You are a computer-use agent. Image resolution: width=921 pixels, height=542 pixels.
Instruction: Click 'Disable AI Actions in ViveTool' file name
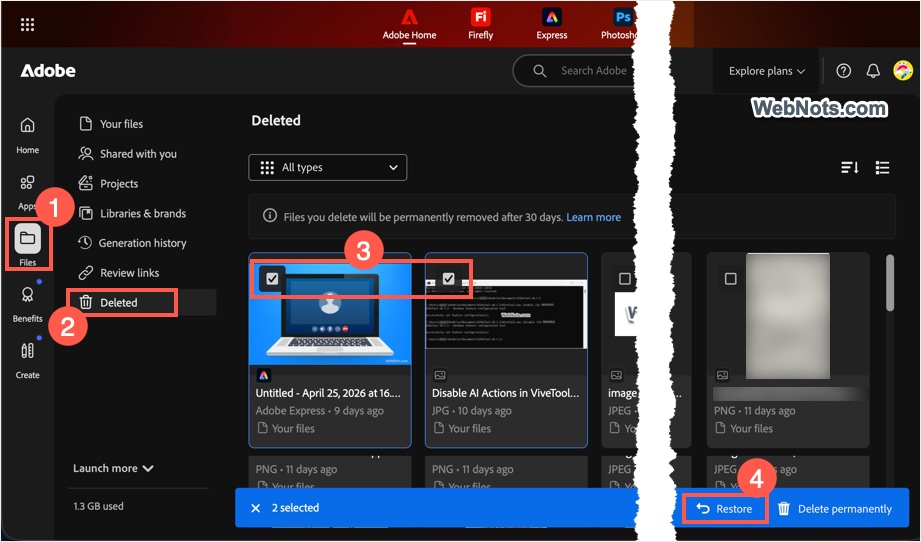[506, 393]
